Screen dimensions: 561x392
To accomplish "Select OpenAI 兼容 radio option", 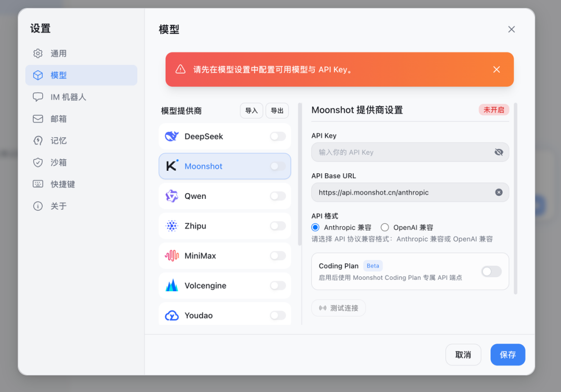I will 384,227.
